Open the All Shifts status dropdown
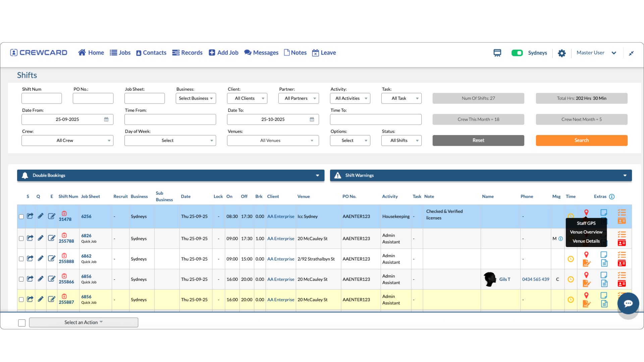 tap(401, 140)
